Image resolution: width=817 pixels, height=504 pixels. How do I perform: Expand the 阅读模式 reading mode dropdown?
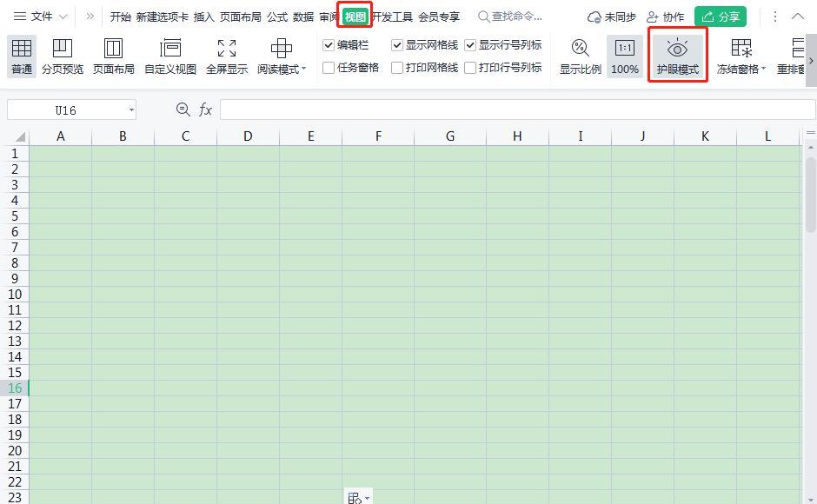coord(304,69)
